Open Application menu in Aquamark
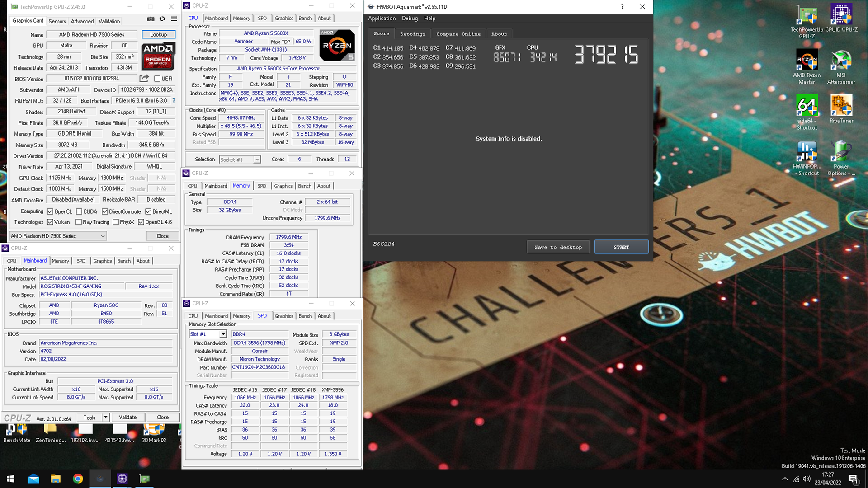 (382, 19)
